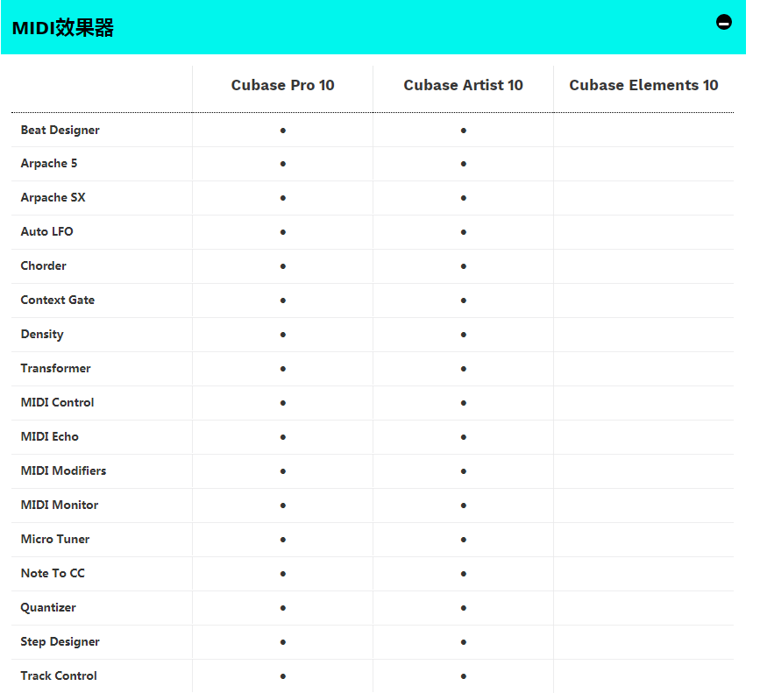Click MIDI Echo dot under Cubase Pro 10
The height and width of the screenshot is (700, 760).
pyautogui.click(x=283, y=437)
